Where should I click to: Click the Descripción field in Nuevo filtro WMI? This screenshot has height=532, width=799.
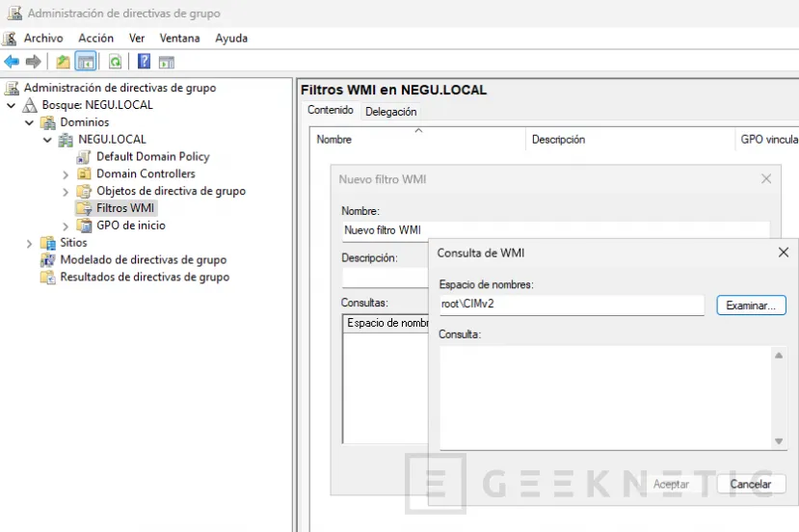385,278
